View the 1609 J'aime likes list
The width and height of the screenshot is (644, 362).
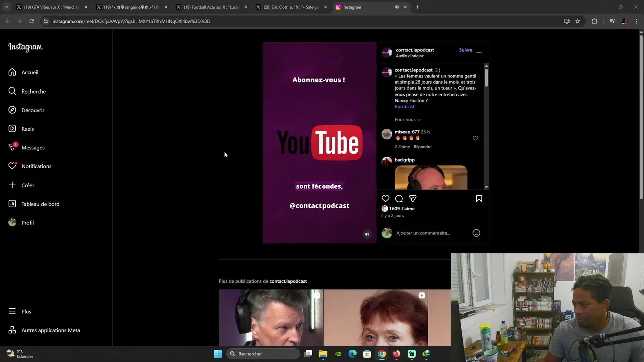(x=402, y=209)
